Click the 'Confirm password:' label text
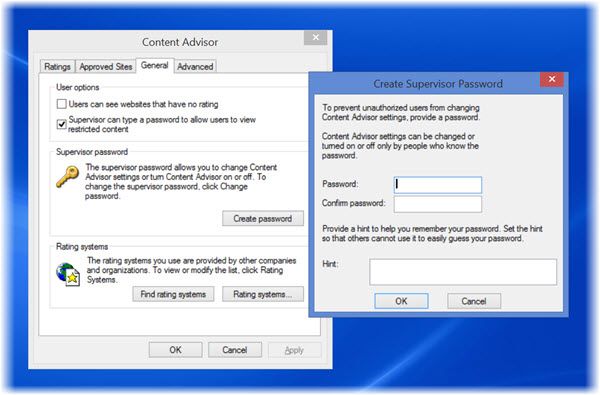The height and width of the screenshot is (395, 600). click(x=353, y=203)
